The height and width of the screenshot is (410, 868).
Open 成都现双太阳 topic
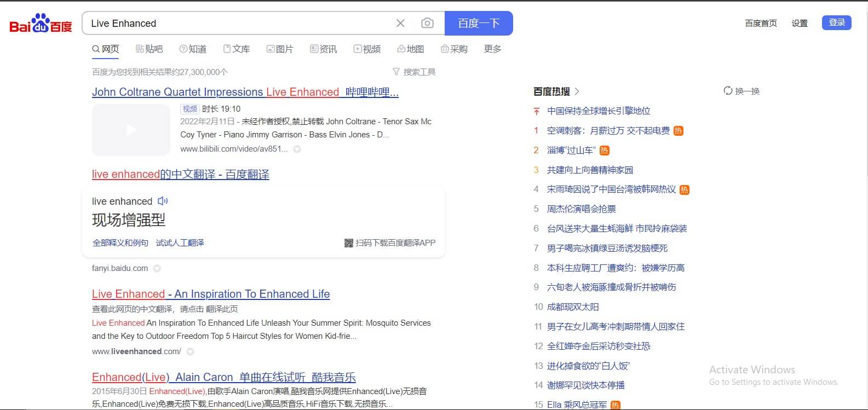coord(573,307)
